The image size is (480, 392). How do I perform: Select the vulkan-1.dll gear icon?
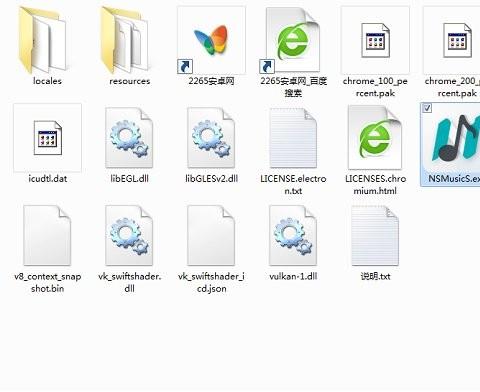[293, 235]
